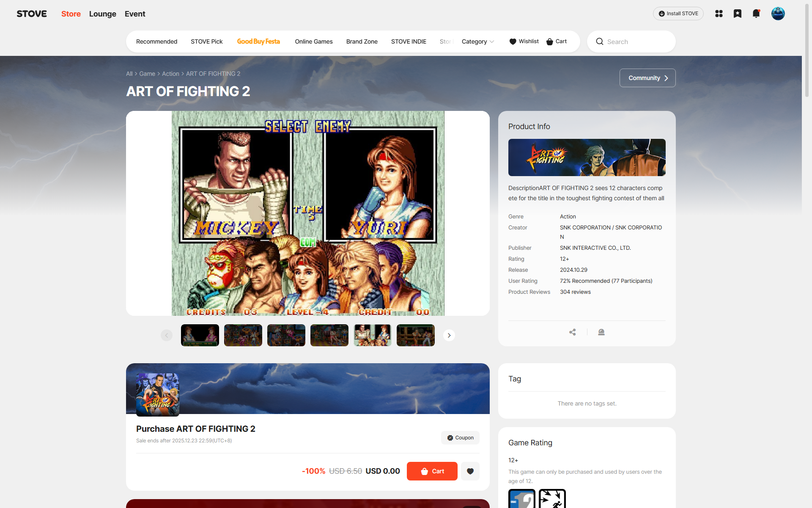Open the apps grid icon
Viewport: 812px width, 508px height.
pos(719,14)
